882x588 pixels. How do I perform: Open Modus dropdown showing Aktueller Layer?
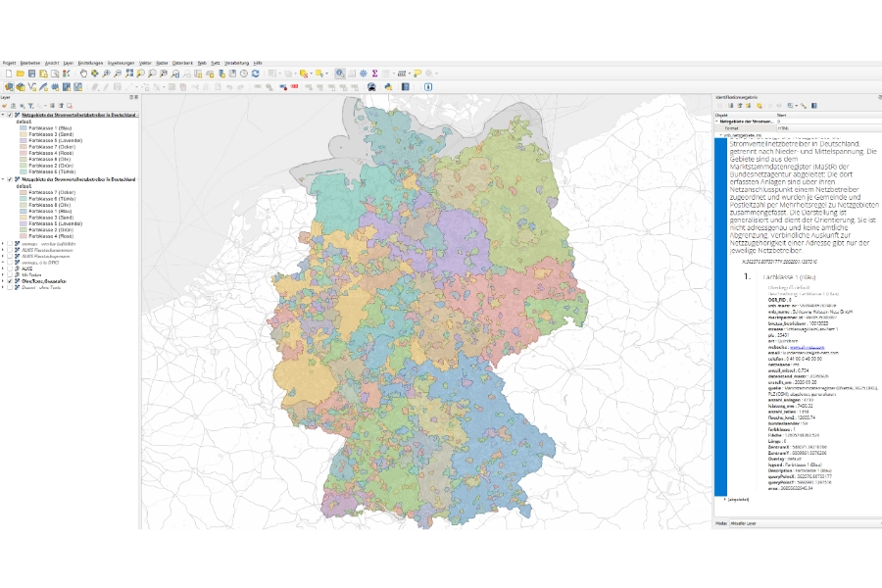point(806,523)
